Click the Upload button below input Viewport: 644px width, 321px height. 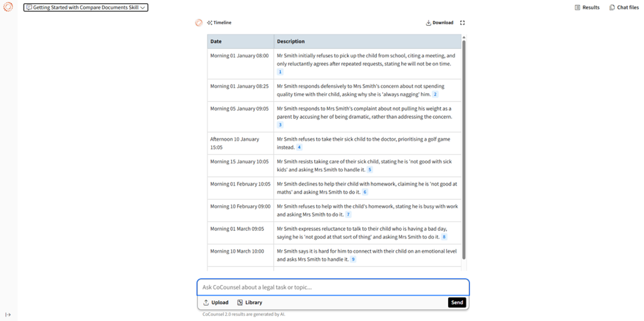215,302
